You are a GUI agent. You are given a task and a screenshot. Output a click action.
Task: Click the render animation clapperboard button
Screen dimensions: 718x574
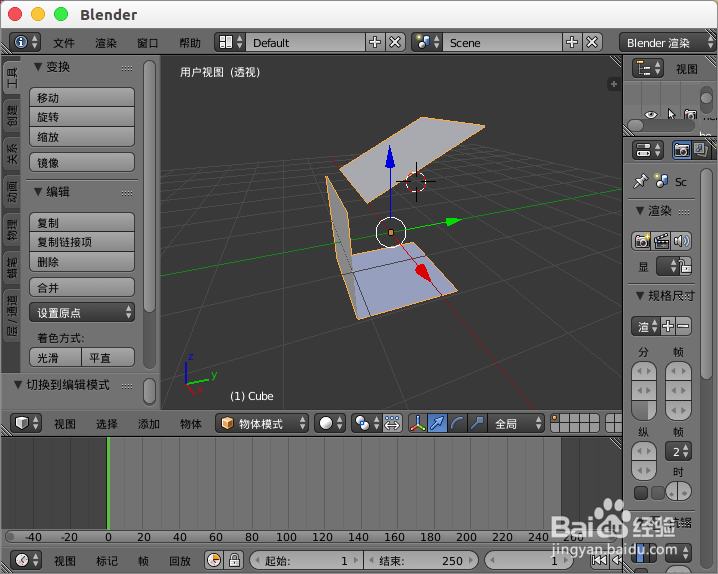(x=661, y=241)
